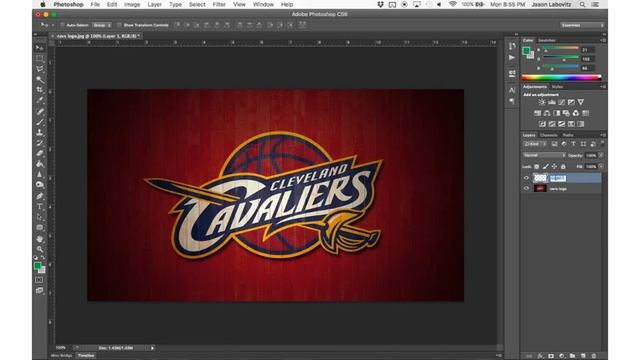The height and width of the screenshot is (360, 640).
Task: Open the Filter menu
Action: (x=219, y=4)
